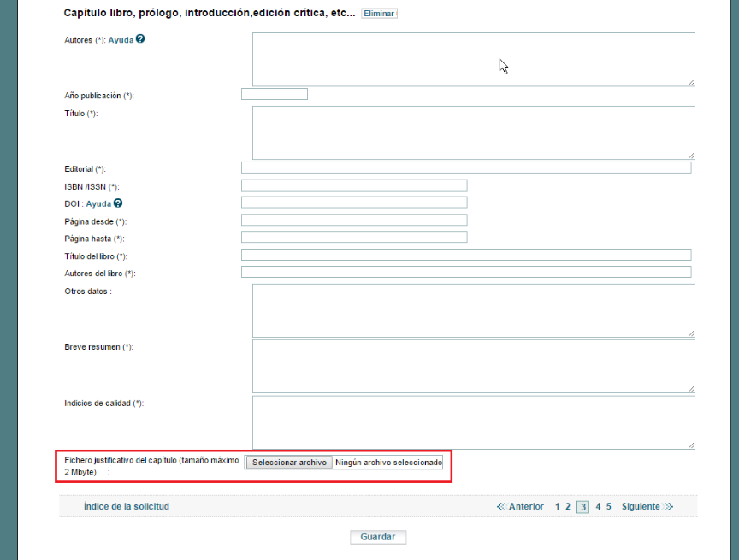Open the Índice de la solicitud link
Screen dimensions: 739x560
[127, 506]
